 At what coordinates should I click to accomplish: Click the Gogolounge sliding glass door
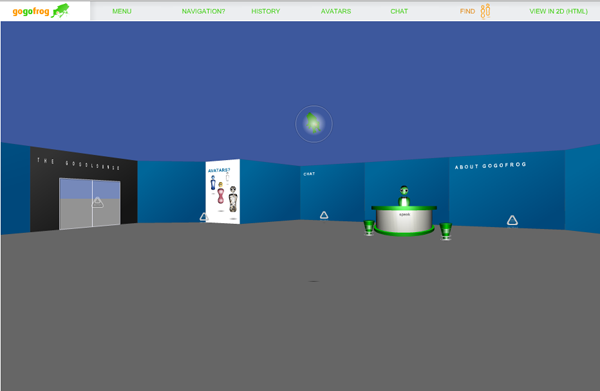(x=90, y=203)
